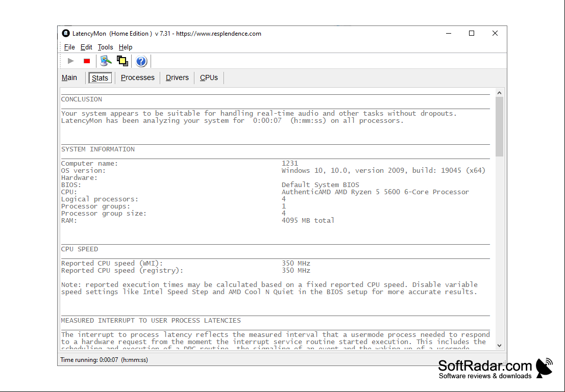Open the Help menu
Screen dimensions: 565x392
[x=126, y=47]
